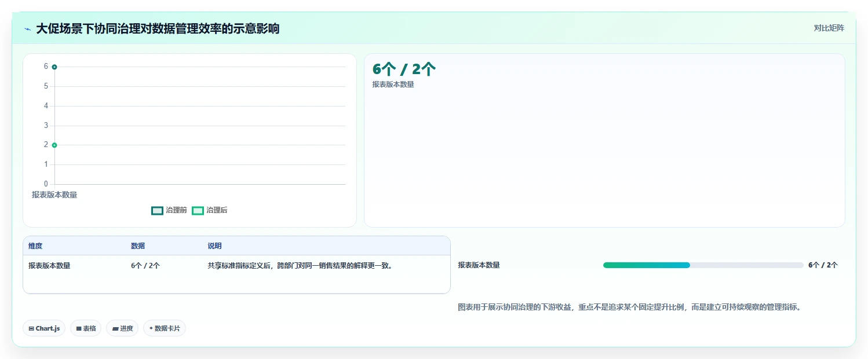This screenshot has height=359, width=868.
Task: Toggle the 治理后 legend swatch
Action: pos(198,210)
